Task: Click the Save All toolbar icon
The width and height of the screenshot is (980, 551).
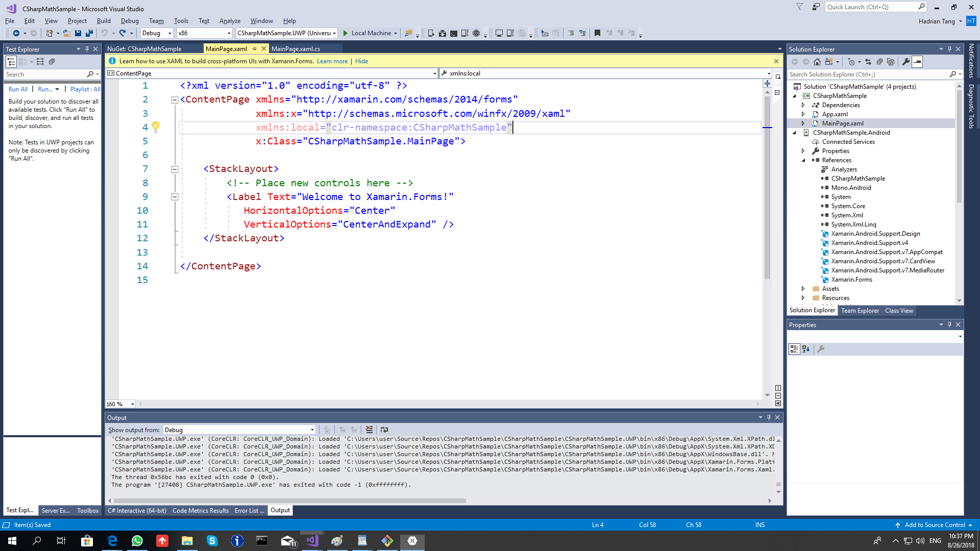Action: pos(89,33)
